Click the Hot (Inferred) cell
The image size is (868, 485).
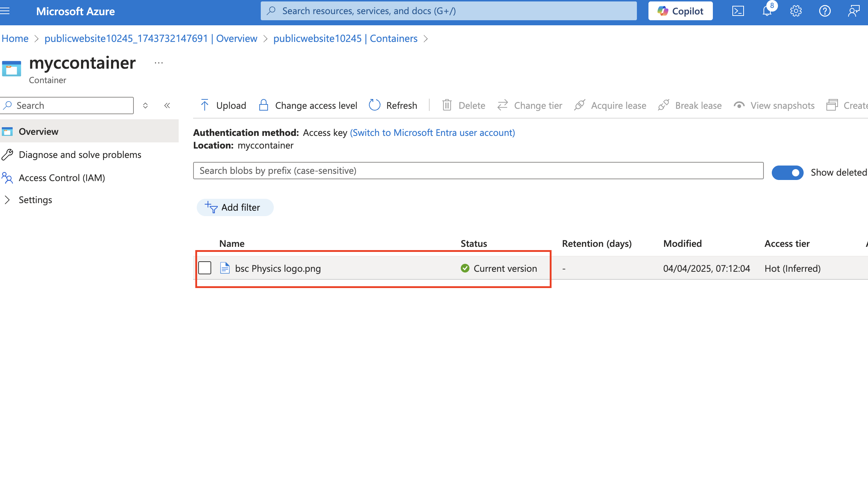click(x=792, y=269)
